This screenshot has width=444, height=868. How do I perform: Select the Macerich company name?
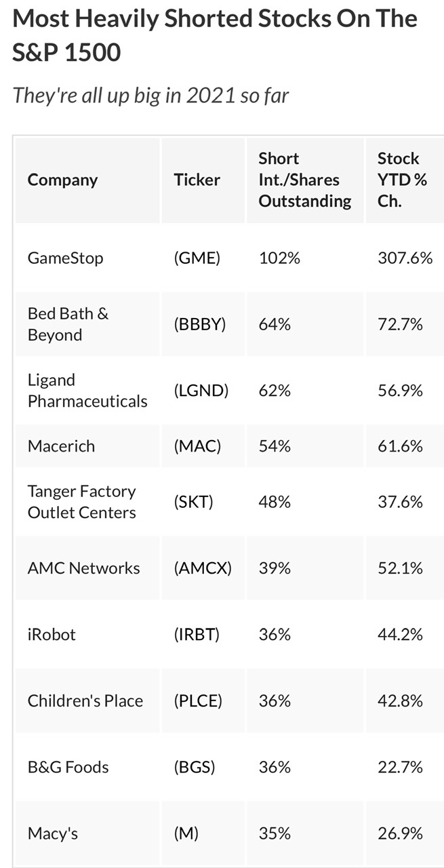point(61,446)
